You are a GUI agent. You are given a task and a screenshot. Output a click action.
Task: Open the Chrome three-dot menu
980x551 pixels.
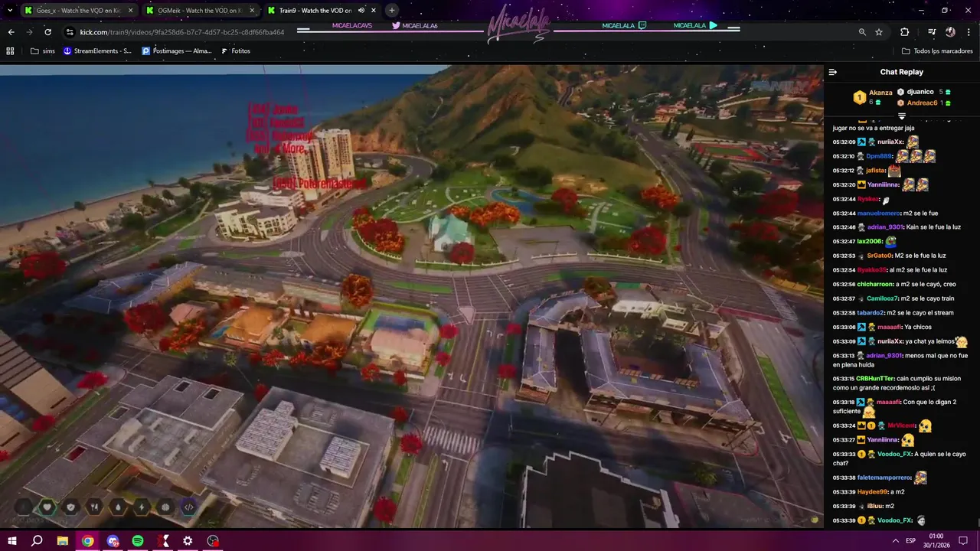pyautogui.click(x=968, y=32)
